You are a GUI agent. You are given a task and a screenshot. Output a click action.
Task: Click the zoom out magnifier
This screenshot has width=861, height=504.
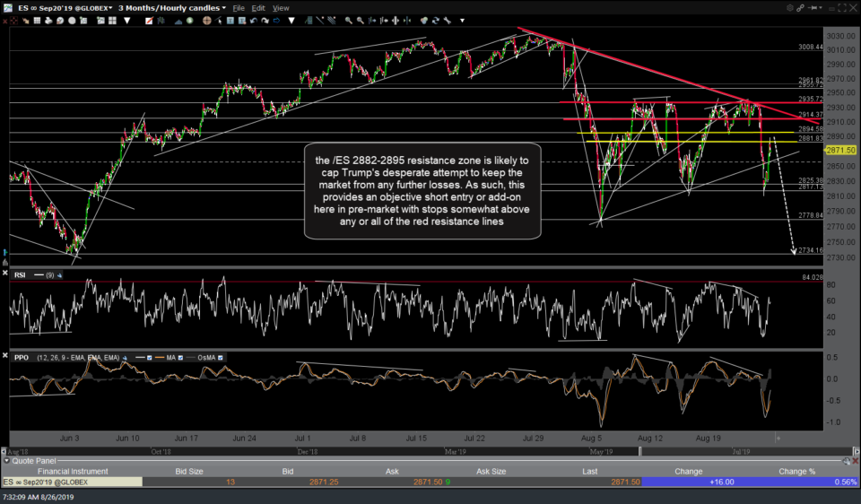361,21
